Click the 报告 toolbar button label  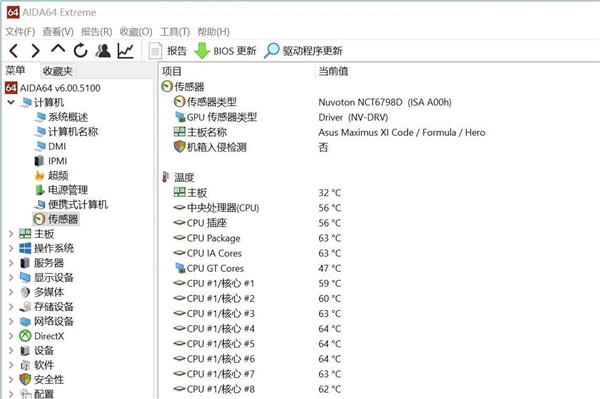(x=177, y=51)
